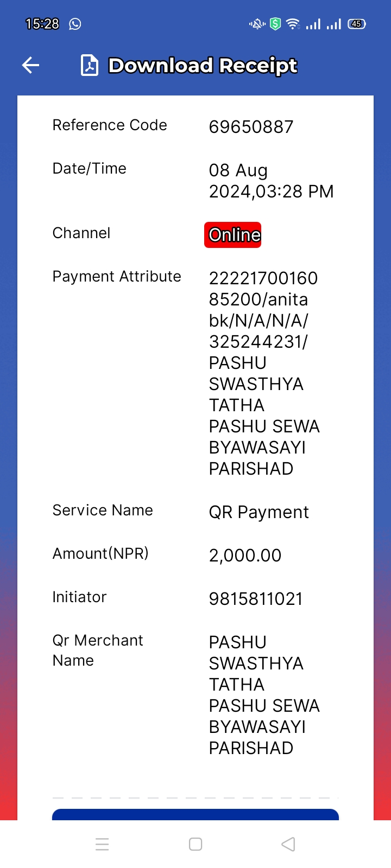Go home using square navigation icon
This screenshot has width=391, height=868.
[x=195, y=844]
